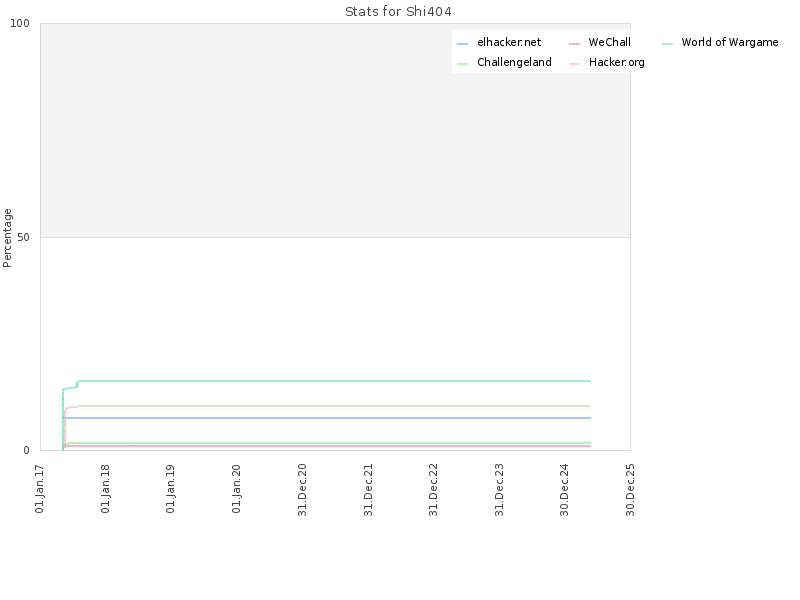Click the Hacker.org legend color swatch
Viewport: 800px width, 600px height.
point(574,64)
